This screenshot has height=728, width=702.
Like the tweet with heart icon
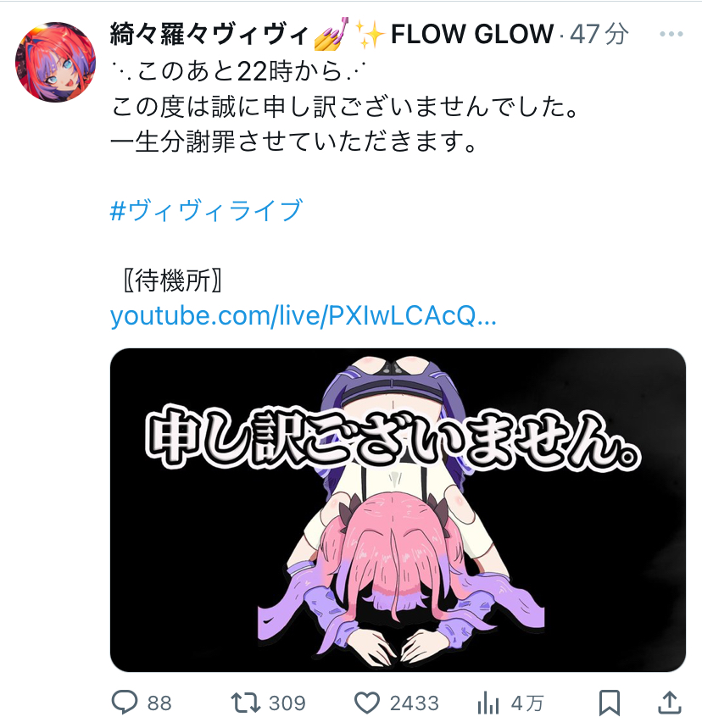point(367,703)
